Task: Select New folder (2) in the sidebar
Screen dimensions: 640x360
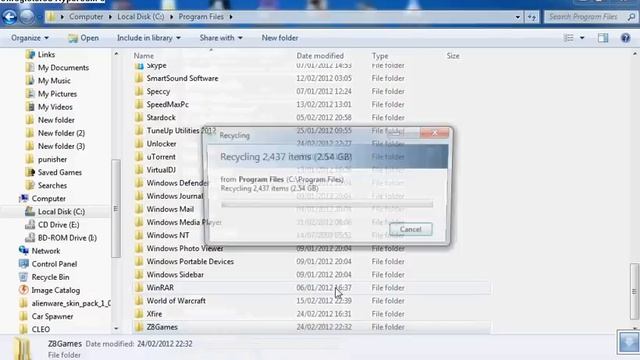Action: click(x=61, y=133)
